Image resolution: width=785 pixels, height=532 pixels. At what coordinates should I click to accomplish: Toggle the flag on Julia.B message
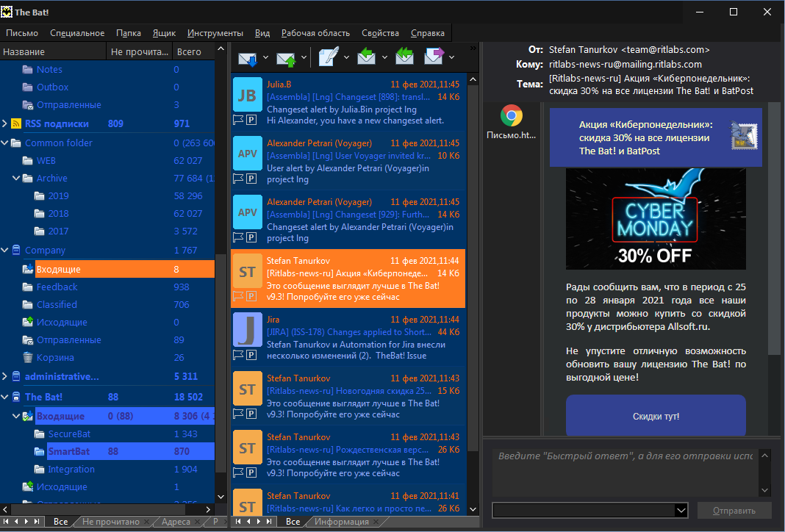tap(238, 120)
